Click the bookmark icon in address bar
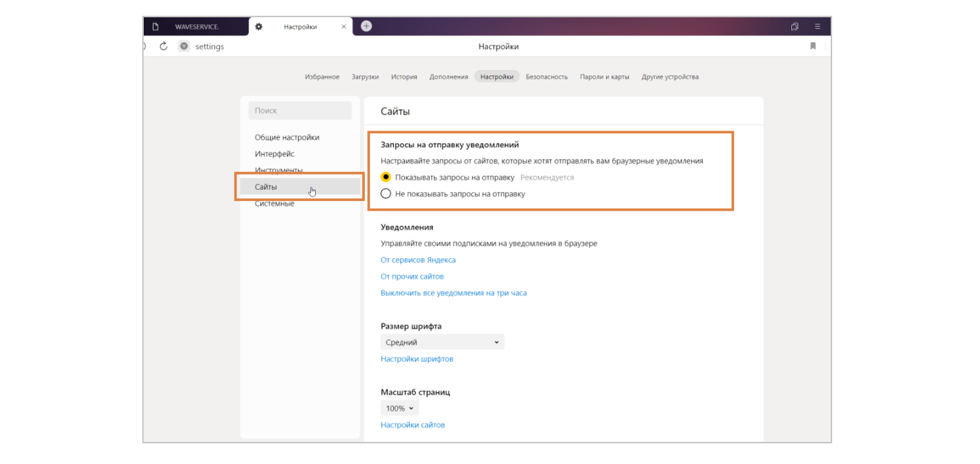 pyautogui.click(x=813, y=46)
